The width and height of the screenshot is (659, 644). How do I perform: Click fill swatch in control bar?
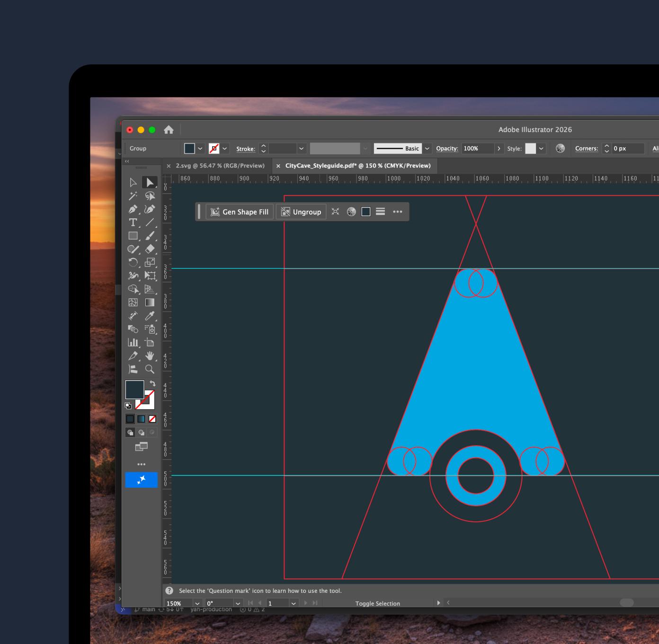tap(189, 149)
